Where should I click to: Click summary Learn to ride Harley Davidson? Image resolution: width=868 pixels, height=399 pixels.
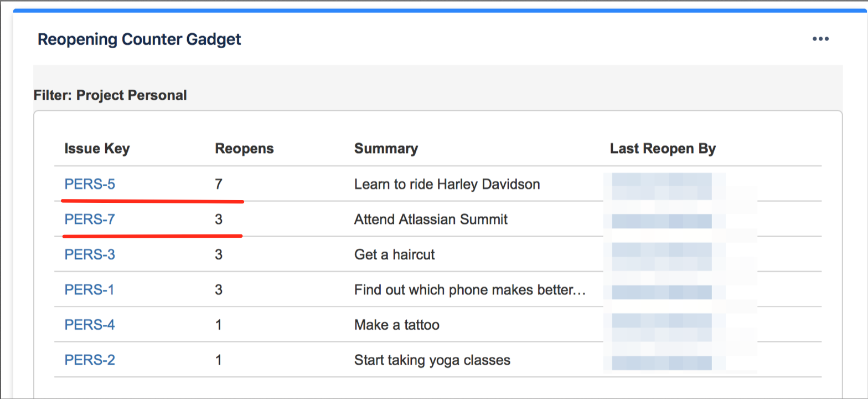[x=447, y=184]
